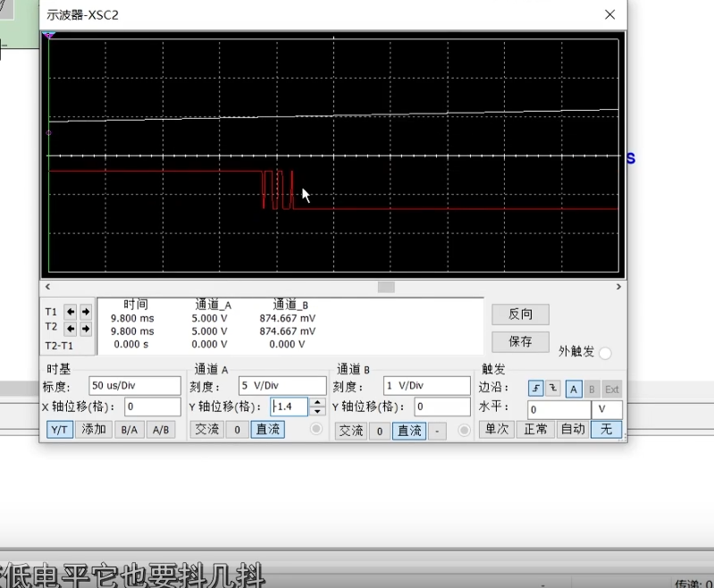This screenshot has width=714, height=588.
Task: Click T2-T1 time reading 0.000 s
Action: 131,344
